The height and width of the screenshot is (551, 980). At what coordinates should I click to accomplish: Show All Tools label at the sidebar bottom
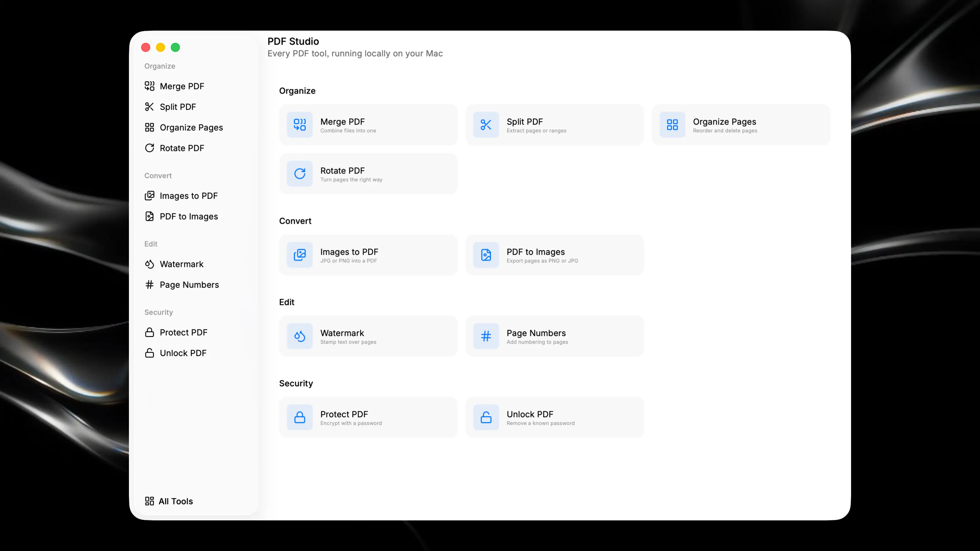click(176, 501)
